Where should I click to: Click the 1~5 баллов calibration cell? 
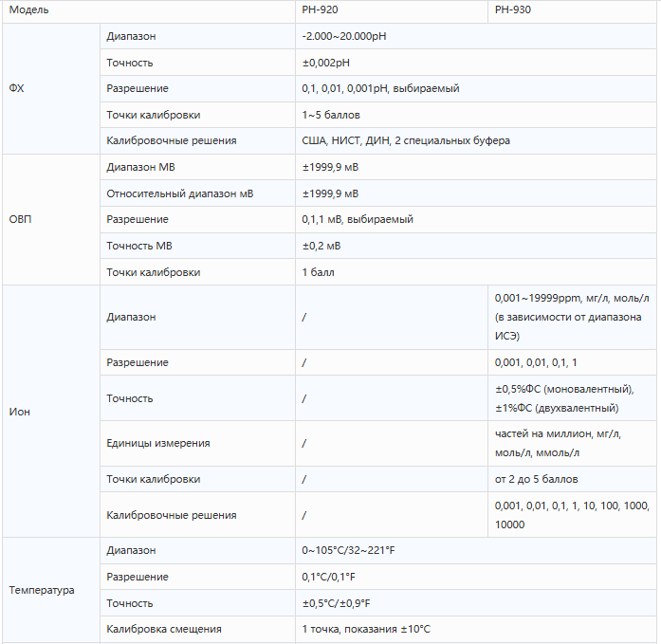[x=476, y=115]
